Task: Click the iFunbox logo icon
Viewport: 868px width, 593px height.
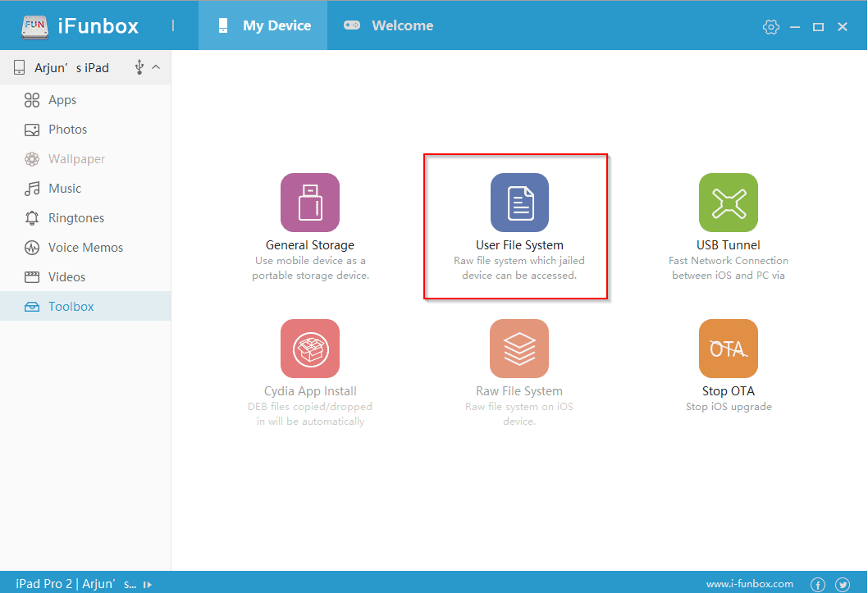Action: click(x=35, y=26)
